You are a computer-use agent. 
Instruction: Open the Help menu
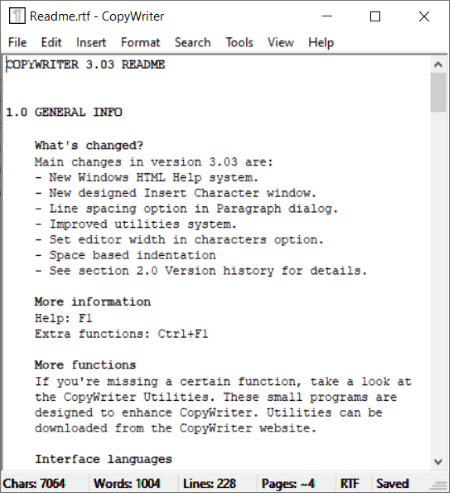[321, 42]
